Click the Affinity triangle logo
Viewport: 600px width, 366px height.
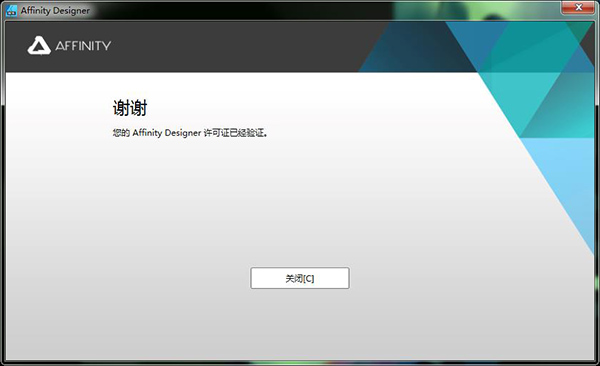[x=39, y=46]
